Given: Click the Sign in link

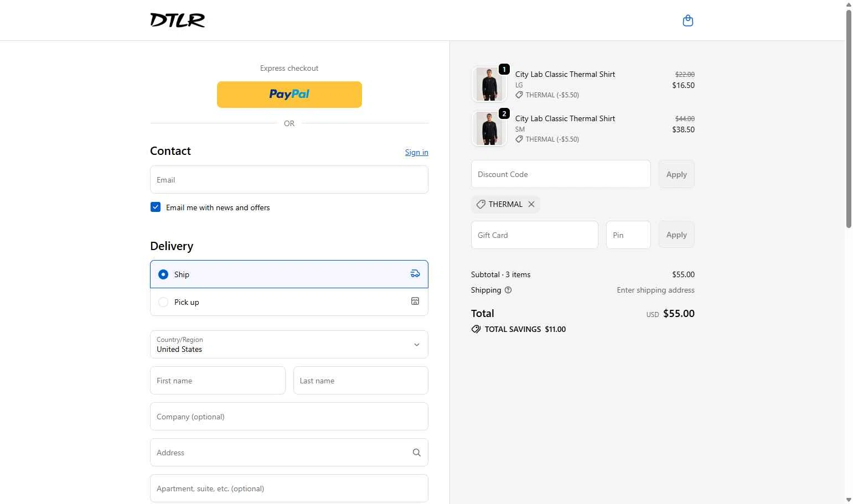Looking at the screenshot, I should point(417,152).
